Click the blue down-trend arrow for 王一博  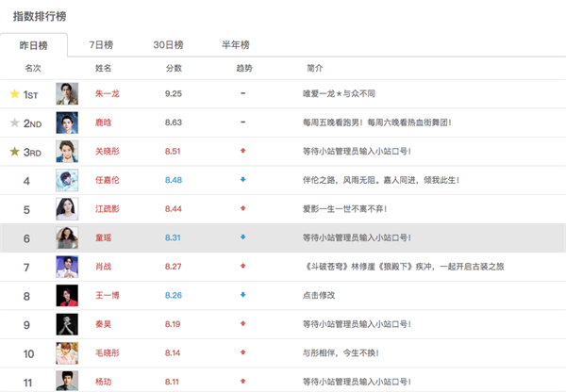pos(243,296)
